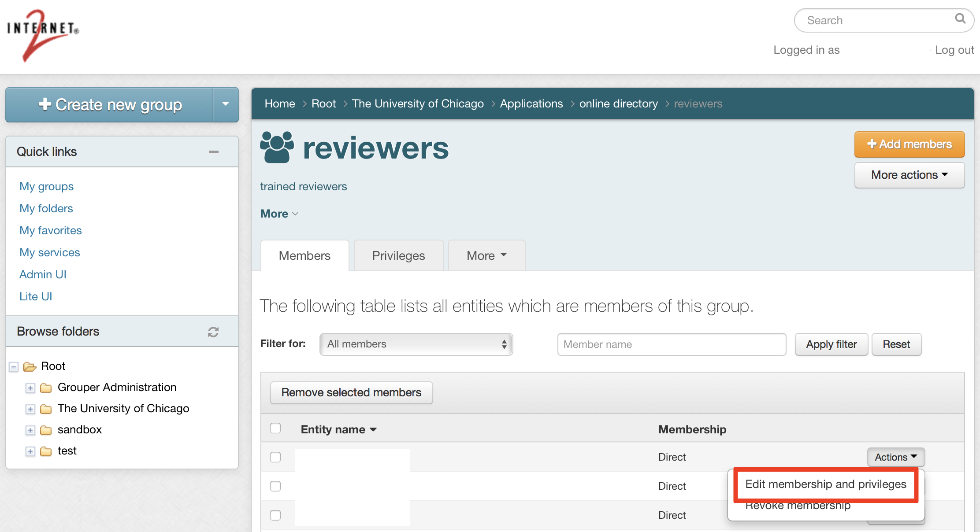This screenshot has height=532, width=980.
Task: Refresh the Browse folders panel
Action: tap(214, 332)
